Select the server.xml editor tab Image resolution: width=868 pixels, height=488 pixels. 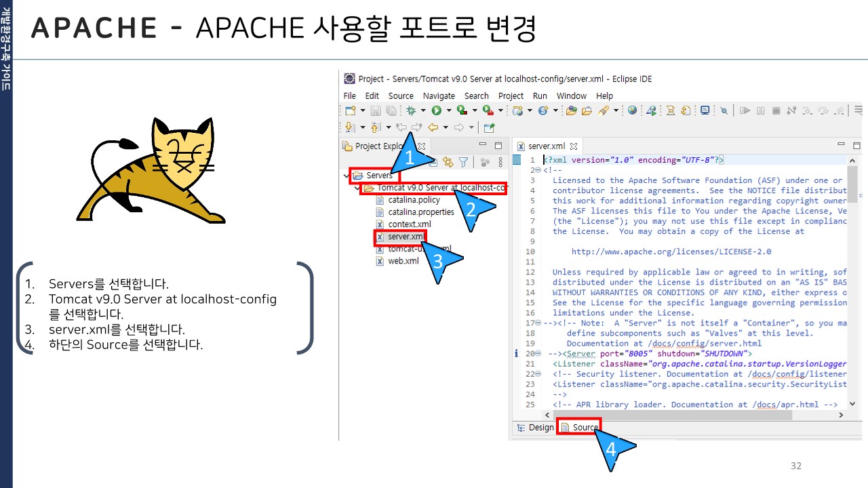point(547,146)
